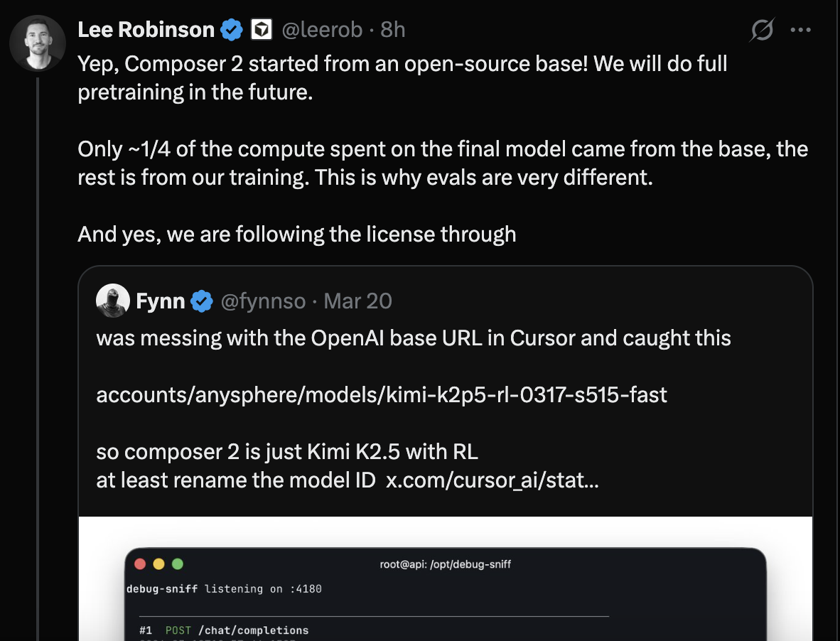Click Fynn's blue verified badge

(202, 301)
